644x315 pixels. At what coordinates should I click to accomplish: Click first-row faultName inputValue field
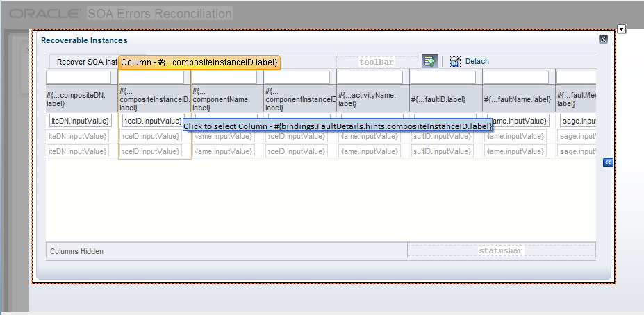point(518,121)
